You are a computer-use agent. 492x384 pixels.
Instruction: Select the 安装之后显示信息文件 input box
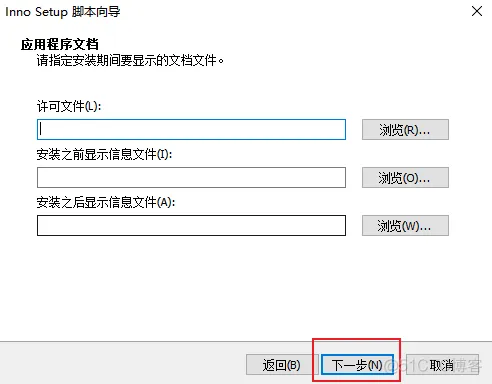191,225
